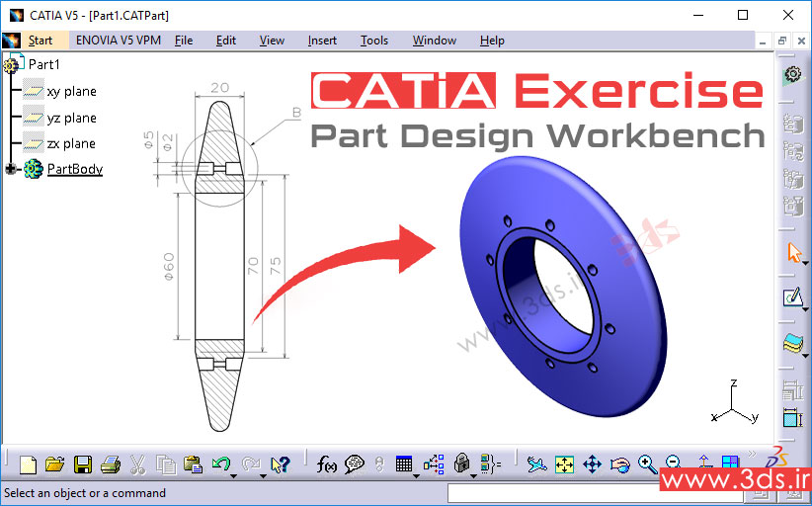Click the New document icon

(28, 464)
